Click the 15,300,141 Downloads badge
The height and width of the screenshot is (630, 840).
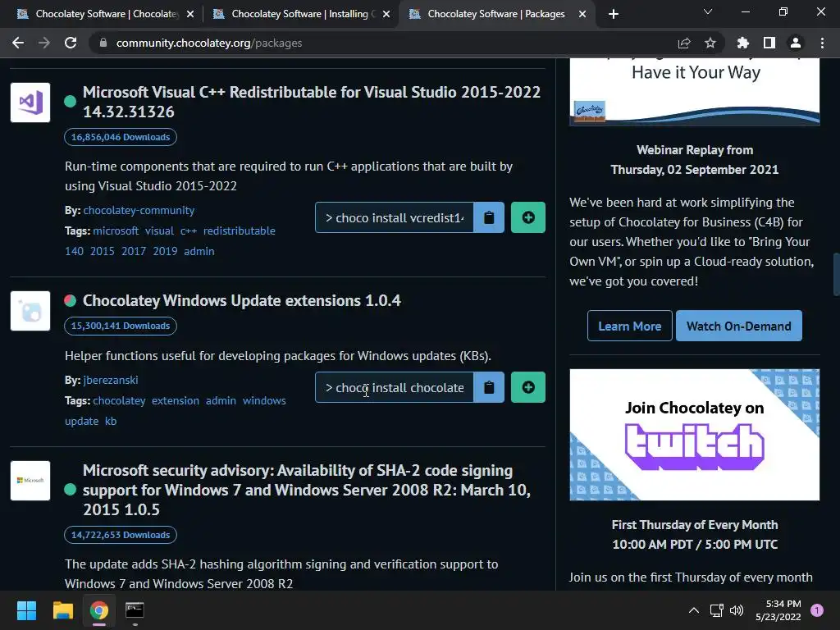[121, 326]
